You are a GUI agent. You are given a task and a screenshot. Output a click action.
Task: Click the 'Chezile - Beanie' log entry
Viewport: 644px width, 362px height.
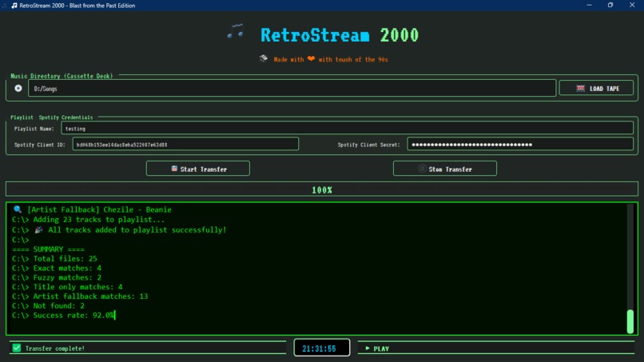tap(137, 209)
